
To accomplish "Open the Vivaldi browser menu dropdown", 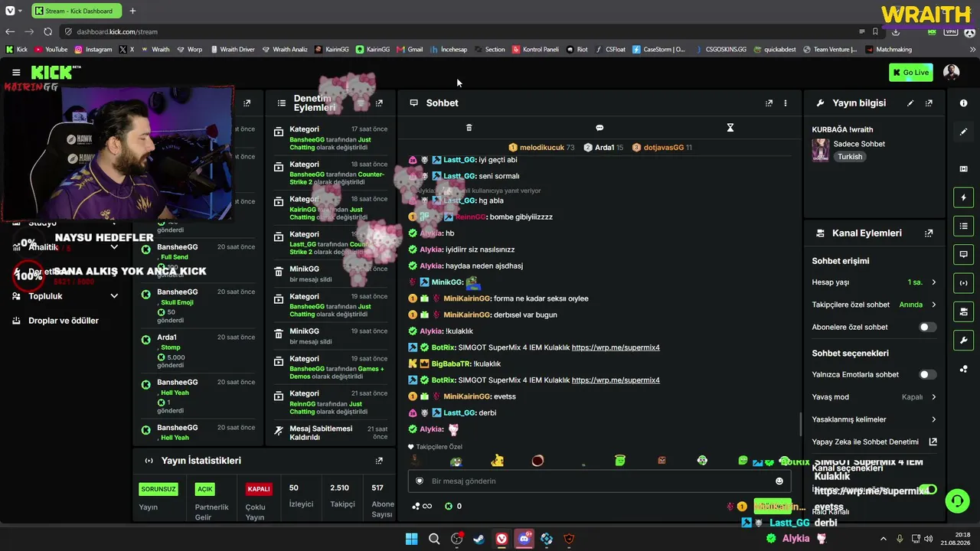I will pos(14,11).
